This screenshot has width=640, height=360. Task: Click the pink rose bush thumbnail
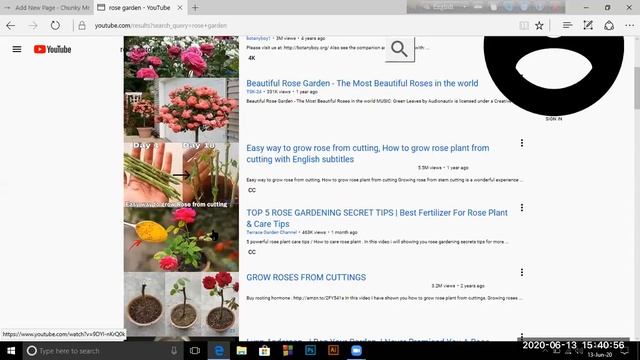click(x=181, y=110)
